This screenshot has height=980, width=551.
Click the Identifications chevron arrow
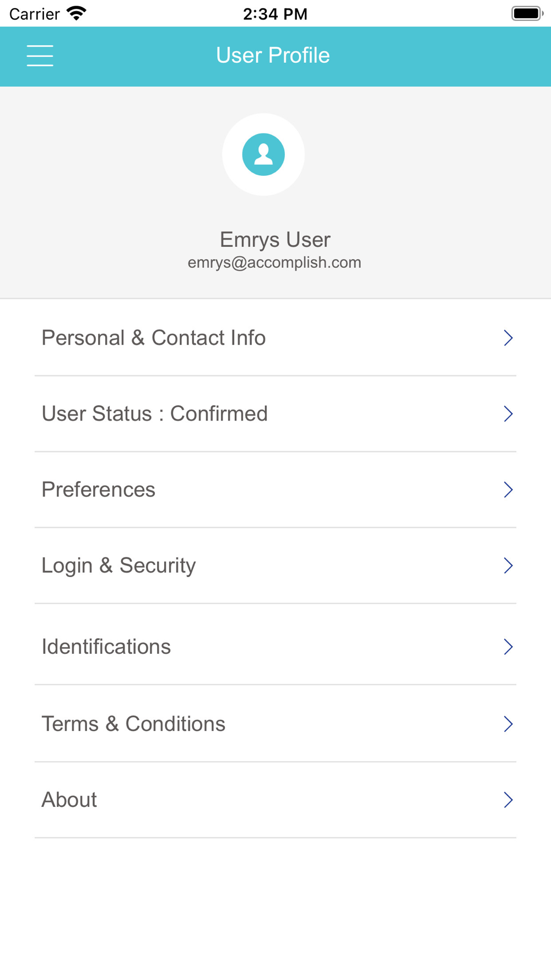(x=508, y=647)
